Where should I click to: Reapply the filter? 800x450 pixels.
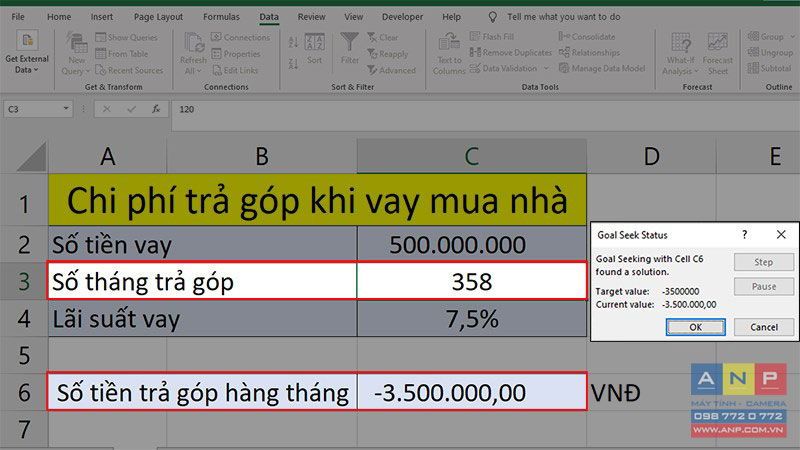(387, 54)
